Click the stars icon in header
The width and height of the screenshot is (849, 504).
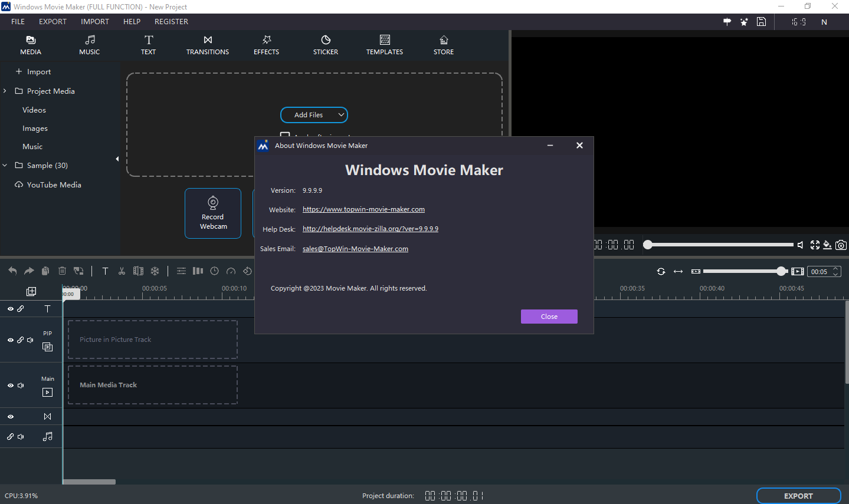coord(744,22)
